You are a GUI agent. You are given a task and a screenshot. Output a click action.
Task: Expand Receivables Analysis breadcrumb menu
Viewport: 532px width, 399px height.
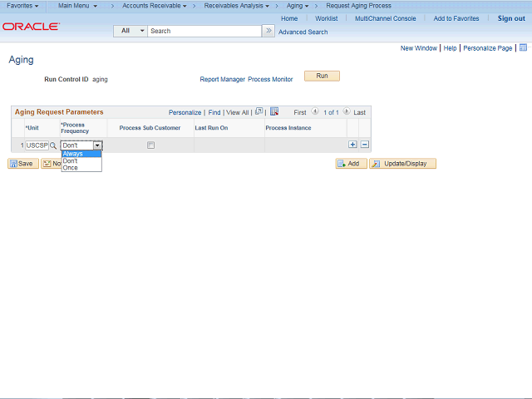pyautogui.click(x=236, y=6)
